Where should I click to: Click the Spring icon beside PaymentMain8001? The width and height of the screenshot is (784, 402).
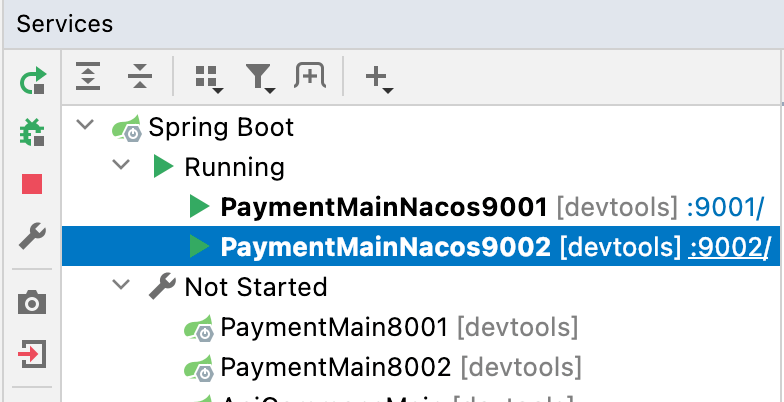click(198, 328)
